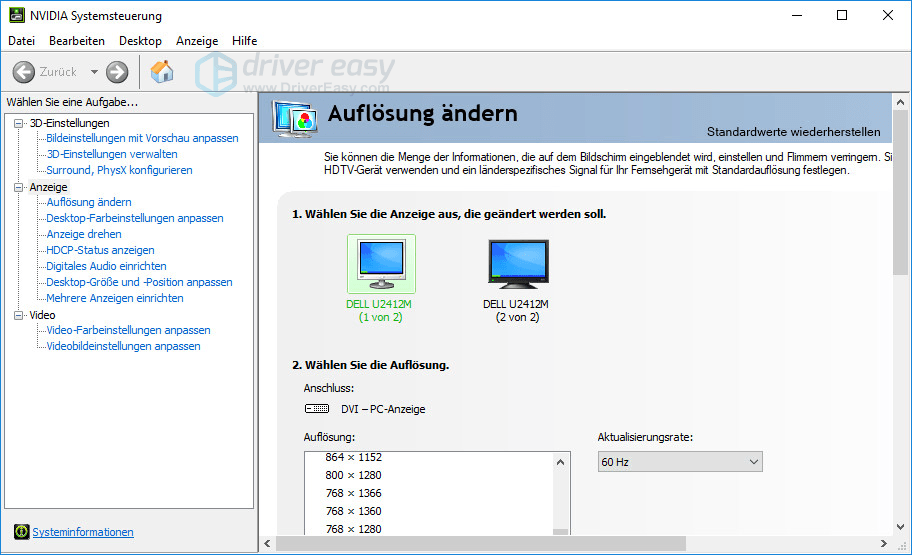Open Anzeige drehen
The width and height of the screenshot is (912, 555).
84,234
